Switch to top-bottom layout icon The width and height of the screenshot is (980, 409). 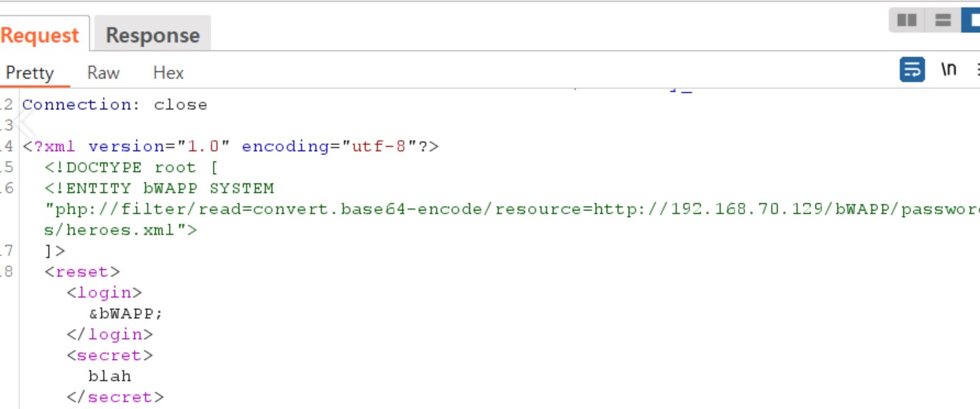click(943, 20)
